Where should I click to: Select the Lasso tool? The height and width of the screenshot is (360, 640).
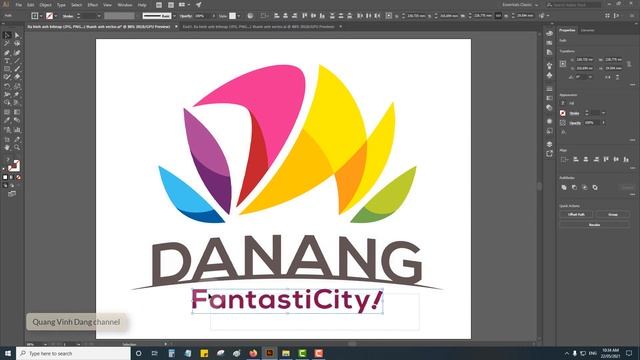[x=17, y=43]
